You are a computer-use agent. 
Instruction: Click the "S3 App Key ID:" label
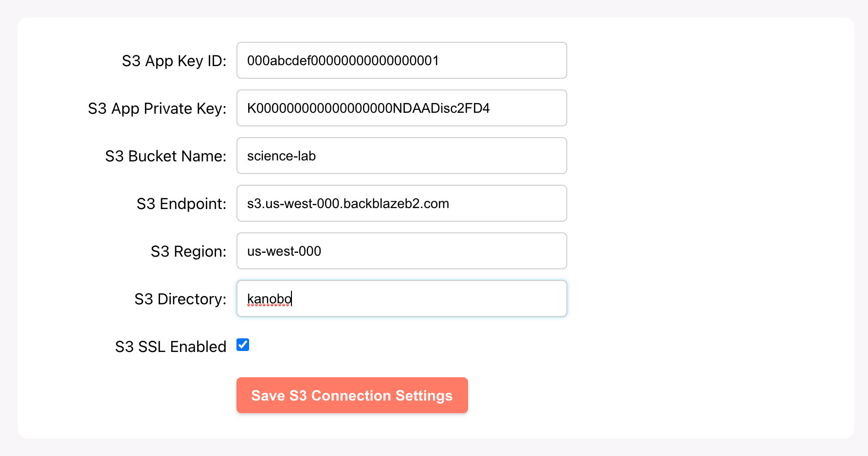(x=174, y=61)
